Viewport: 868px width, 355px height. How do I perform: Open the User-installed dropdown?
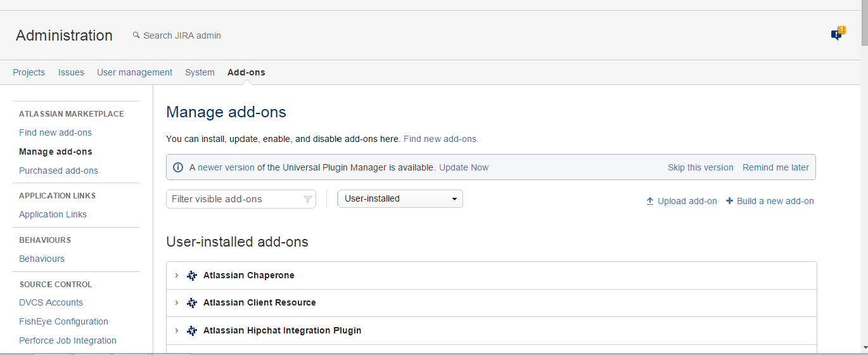(400, 198)
